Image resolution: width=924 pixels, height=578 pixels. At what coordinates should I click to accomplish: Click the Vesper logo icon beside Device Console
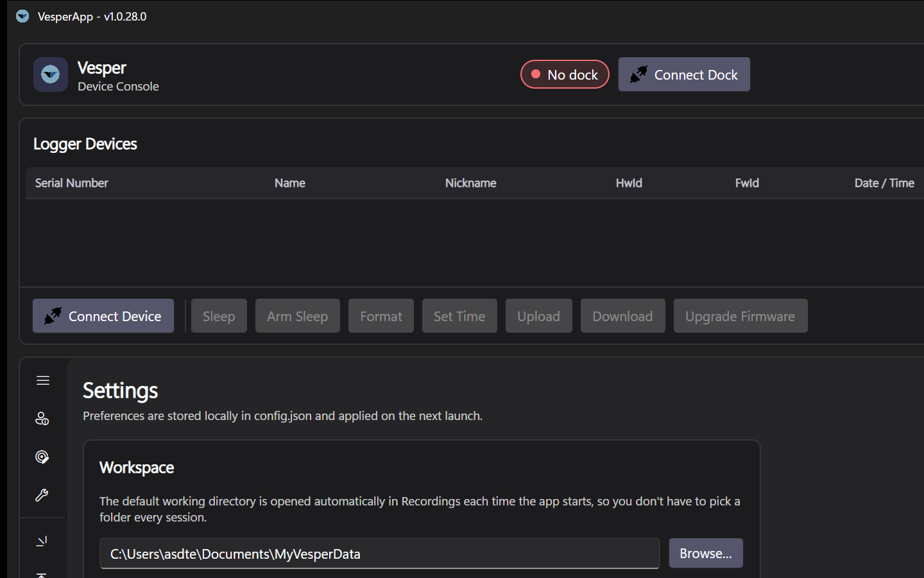pos(51,74)
